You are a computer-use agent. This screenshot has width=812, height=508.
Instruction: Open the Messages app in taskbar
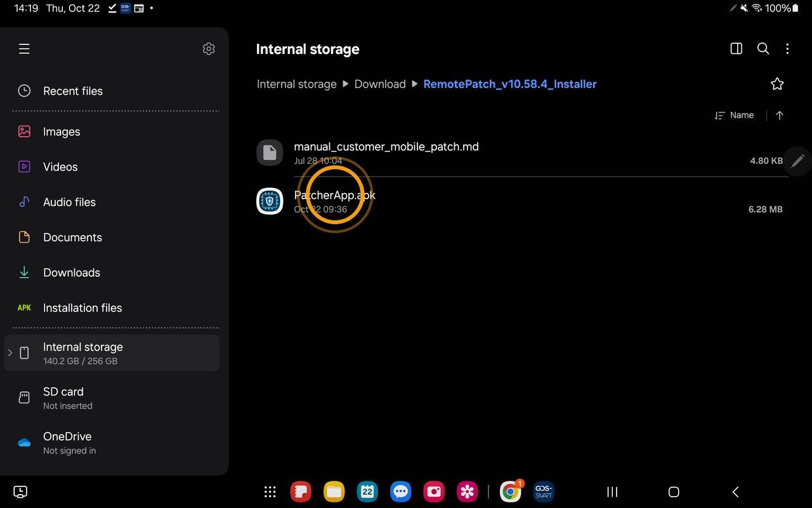point(400,492)
